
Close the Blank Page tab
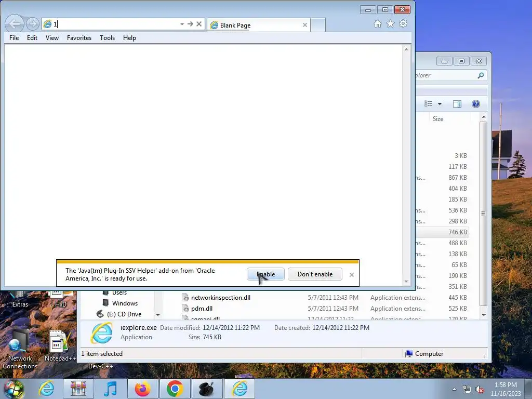coord(304,25)
